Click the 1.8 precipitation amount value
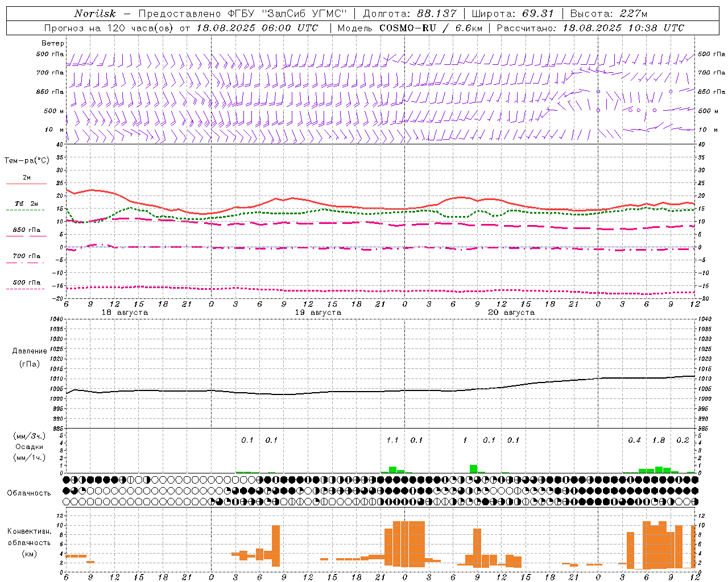 pos(659,440)
